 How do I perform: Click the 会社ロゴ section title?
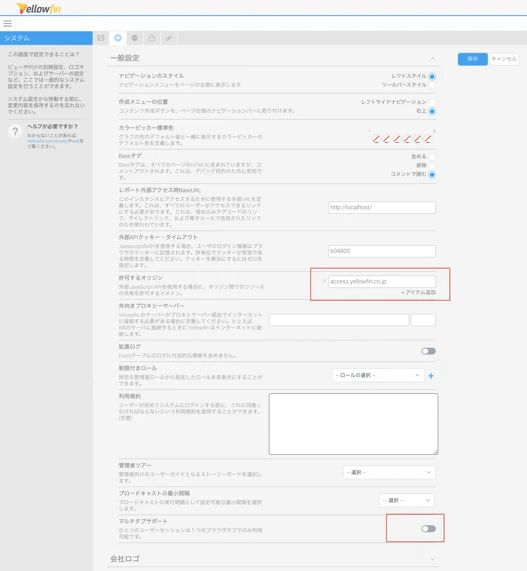pos(125,559)
